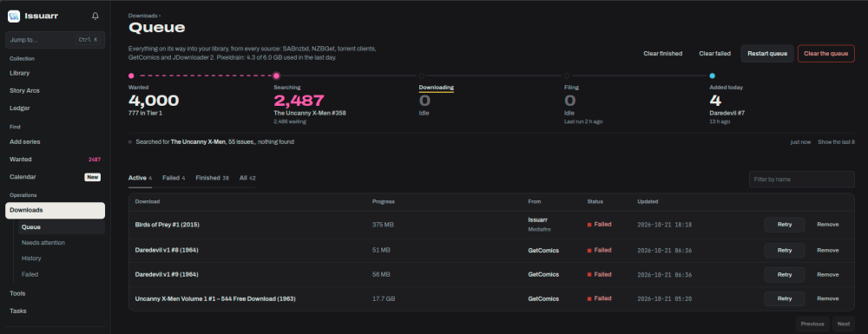Open the Wanted sidebar item
The height and width of the screenshot is (334, 868).
[55, 160]
